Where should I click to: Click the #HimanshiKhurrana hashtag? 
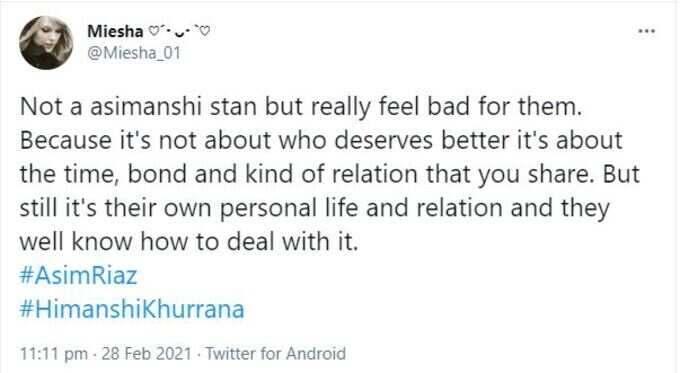pyautogui.click(x=132, y=309)
